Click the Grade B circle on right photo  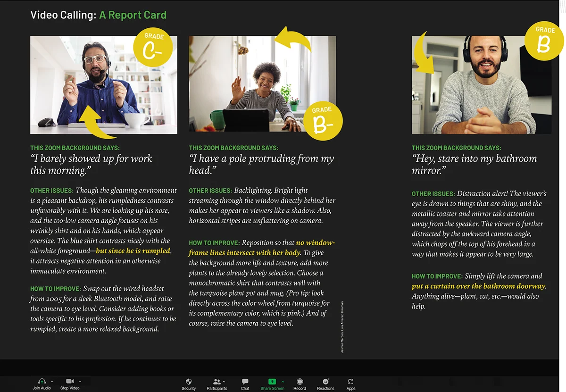click(x=544, y=41)
